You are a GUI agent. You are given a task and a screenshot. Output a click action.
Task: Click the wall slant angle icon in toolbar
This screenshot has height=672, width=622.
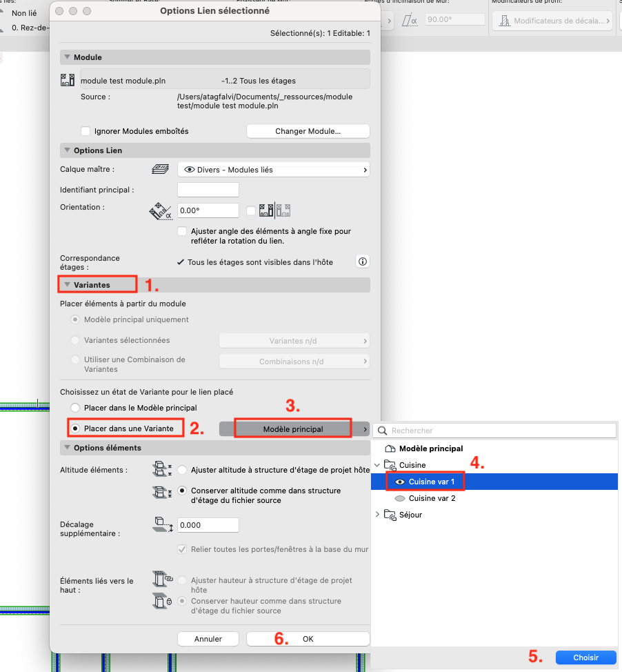tap(410, 20)
